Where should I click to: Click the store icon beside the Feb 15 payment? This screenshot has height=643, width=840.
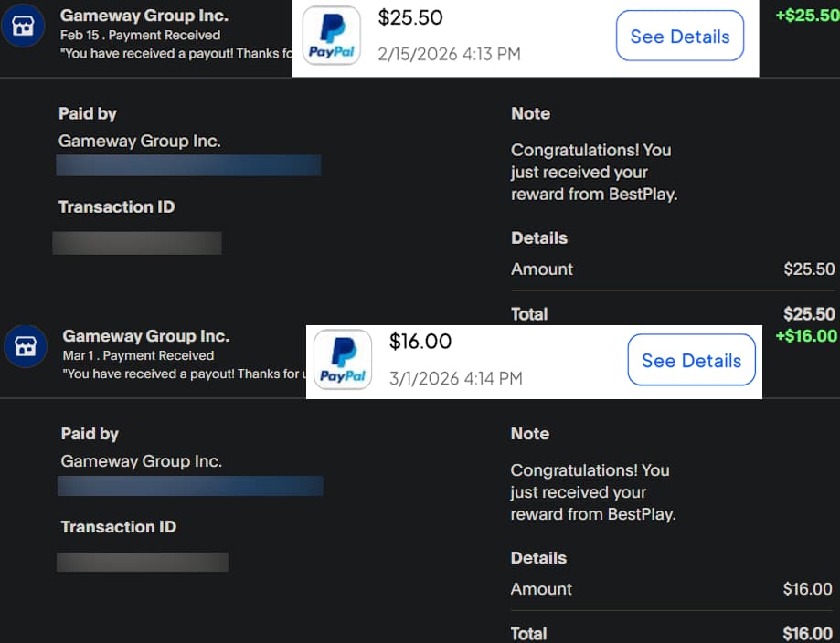(23, 26)
